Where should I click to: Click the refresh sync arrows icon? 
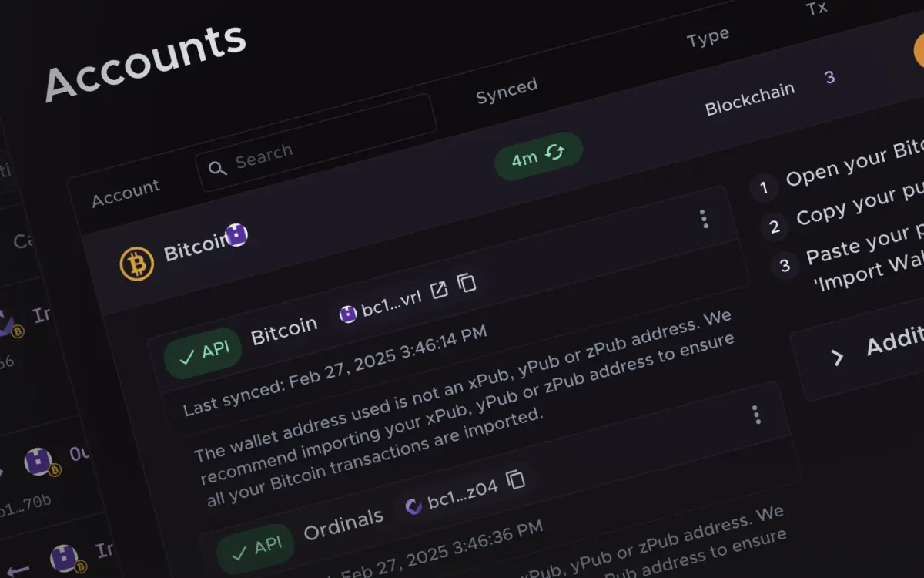point(554,152)
